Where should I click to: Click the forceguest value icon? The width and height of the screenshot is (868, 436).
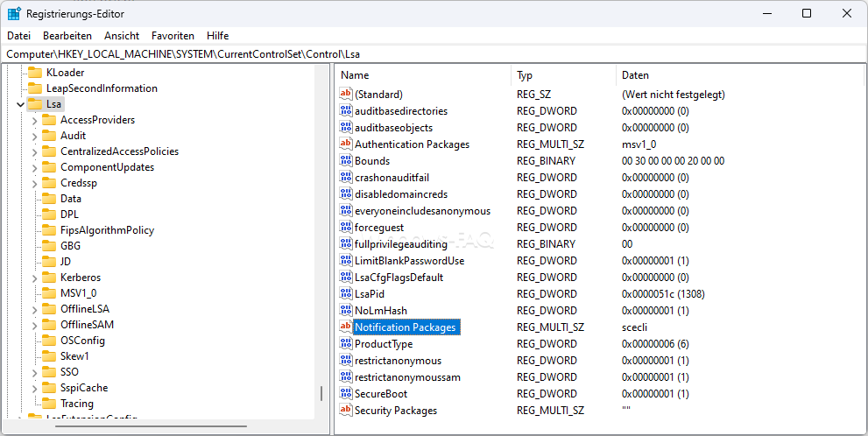[x=346, y=227]
